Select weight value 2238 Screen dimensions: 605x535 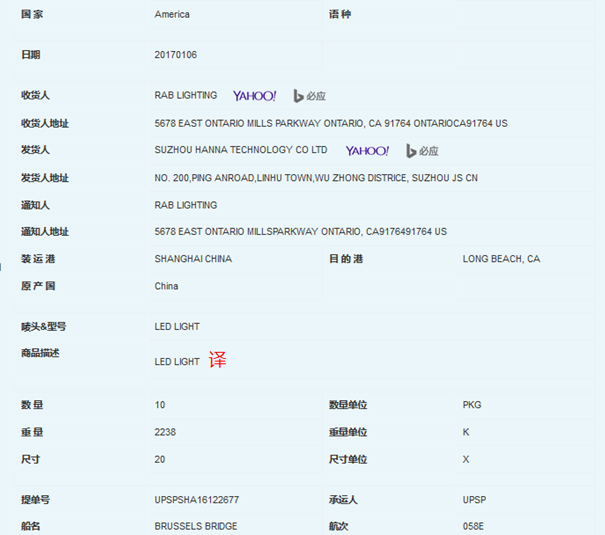pos(165,432)
